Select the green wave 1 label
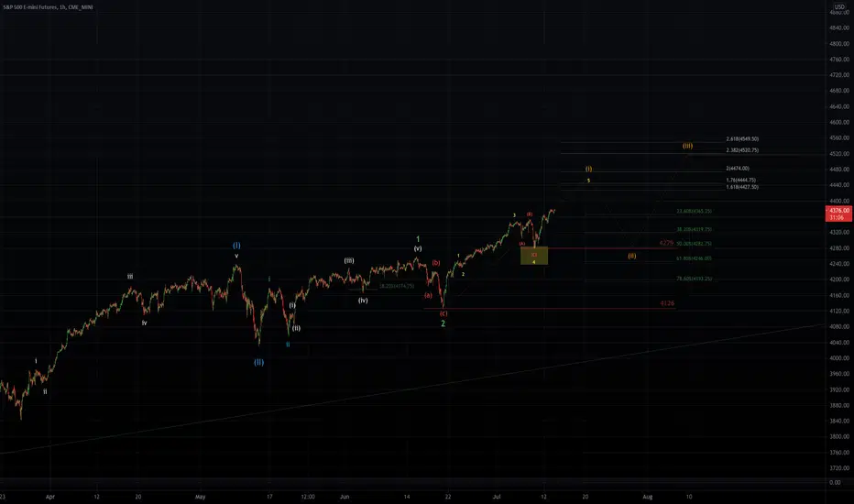 418,238
